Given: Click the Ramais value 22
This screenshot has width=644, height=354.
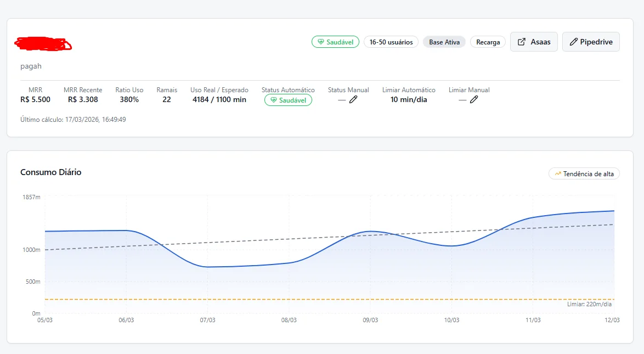Looking at the screenshot, I should click(167, 99).
